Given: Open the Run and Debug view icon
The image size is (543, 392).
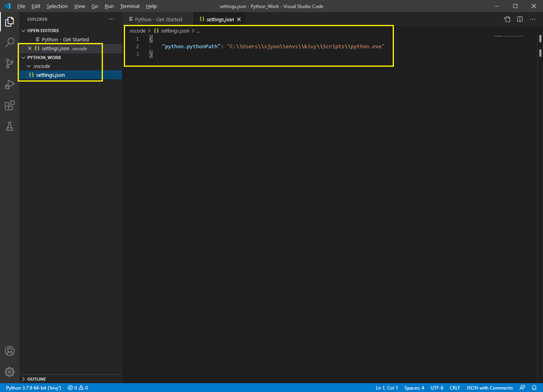Looking at the screenshot, I should tap(10, 84).
